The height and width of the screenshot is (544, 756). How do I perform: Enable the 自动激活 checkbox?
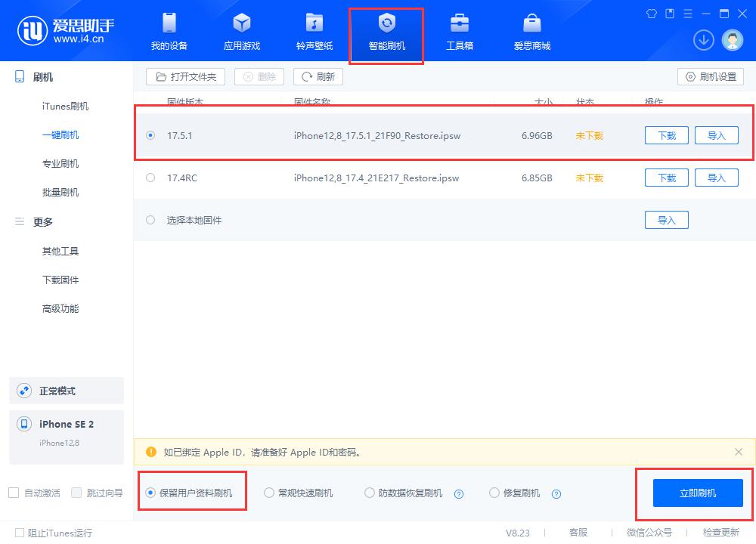pos(13,493)
